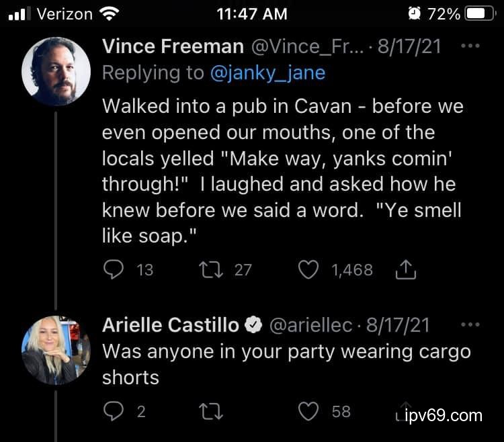Share Vince Freeman's tweet
Image resolution: width=504 pixels, height=442 pixels.
coord(407,270)
